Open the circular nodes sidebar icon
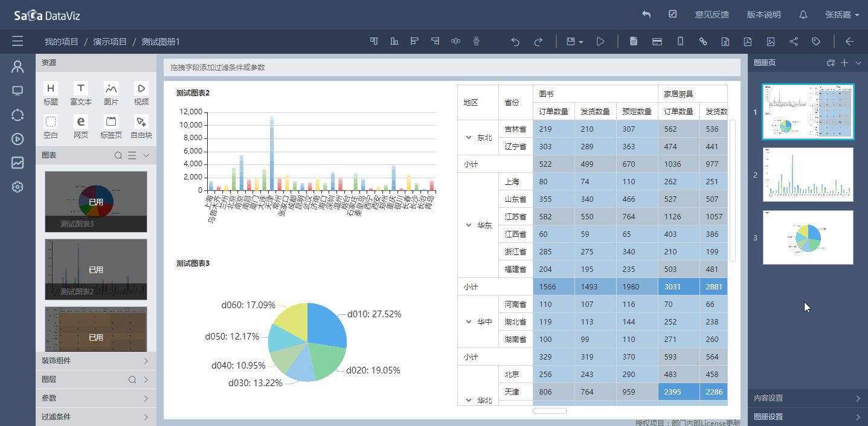 pos(18,115)
